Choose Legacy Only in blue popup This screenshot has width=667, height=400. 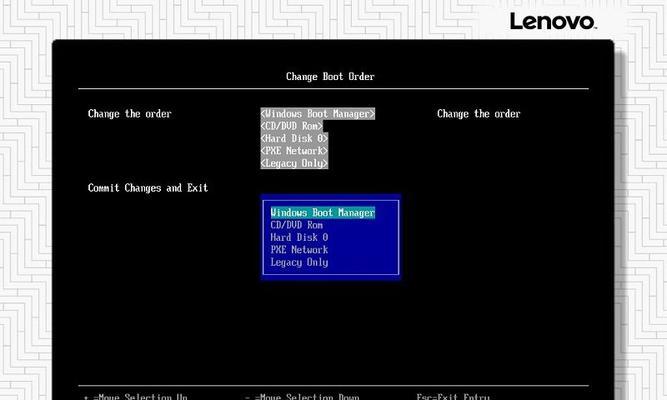tap(299, 262)
